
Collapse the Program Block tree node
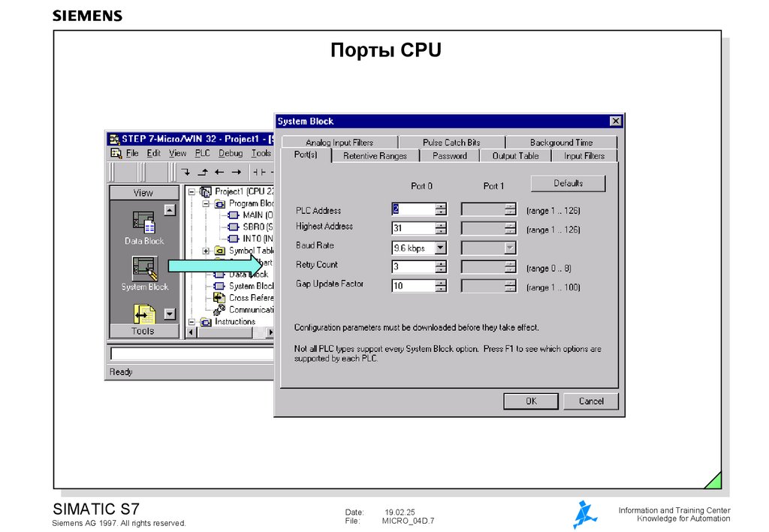click(x=206, y=204)
